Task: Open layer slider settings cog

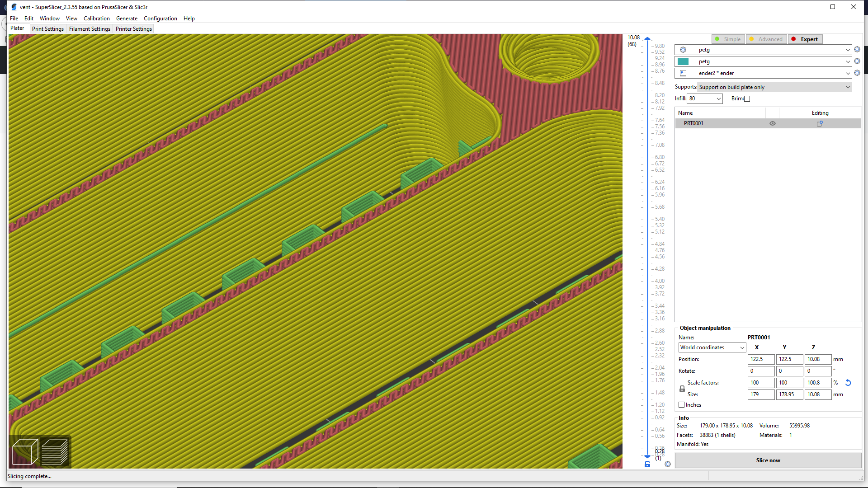Action: (x=668, y=464)
